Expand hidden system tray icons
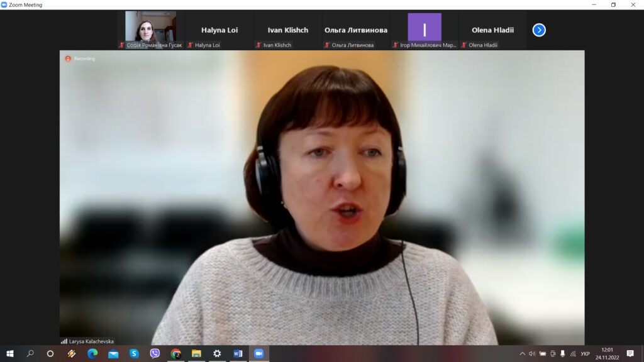The width and height of the screenshot is (644, 362). click(521, 354)
